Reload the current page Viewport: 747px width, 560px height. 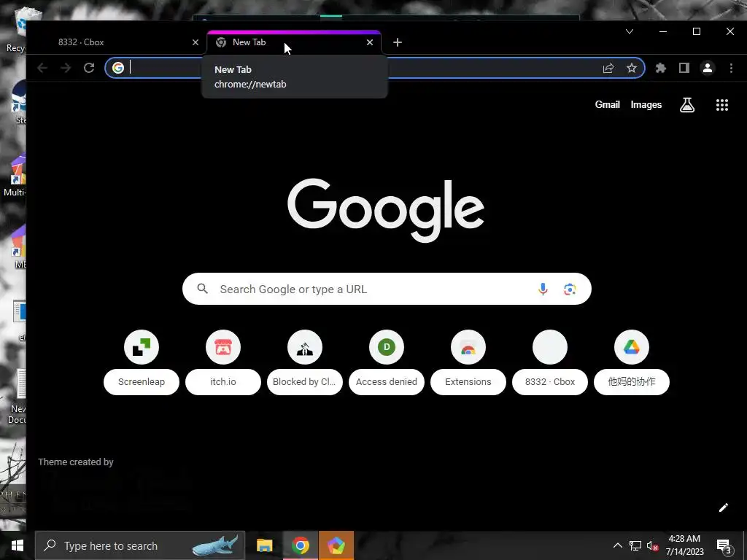click(x=89, y=68)
